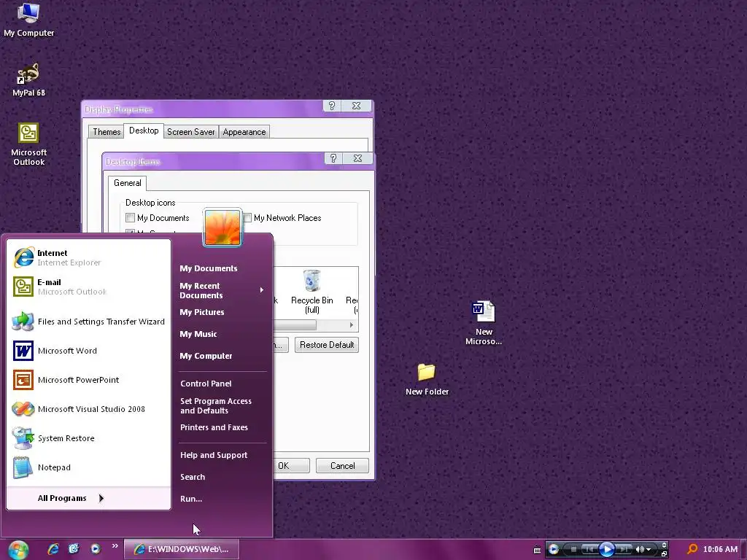Viewport: 747px width, 560px height.
Task: Open Printers and Faxes
Action: [214, 427]
